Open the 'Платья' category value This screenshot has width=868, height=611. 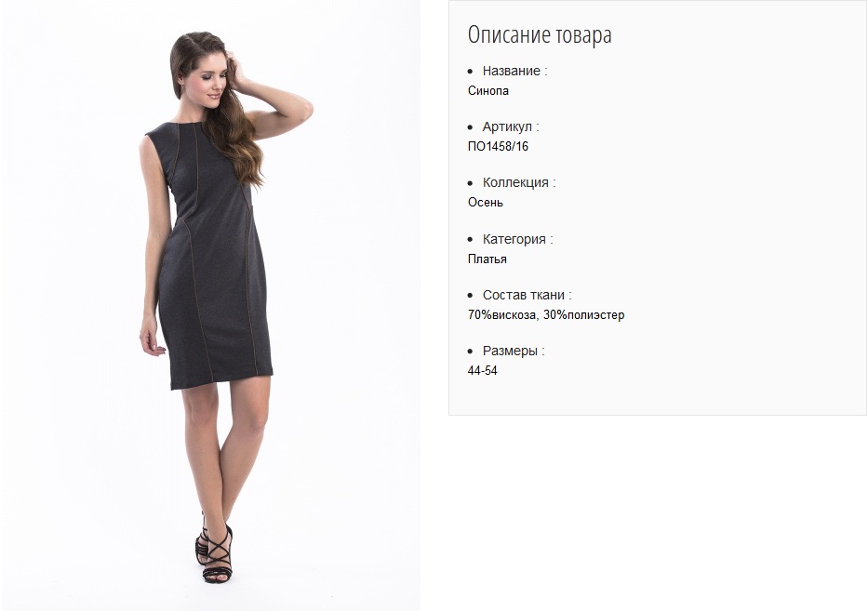point(487,259)
